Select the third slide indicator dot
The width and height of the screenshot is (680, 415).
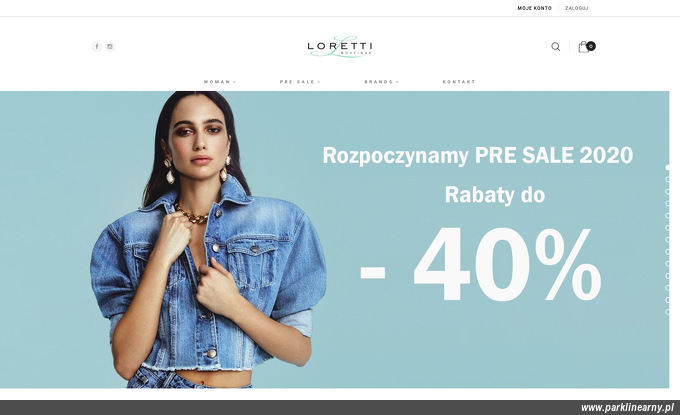click(x=668, y=191)
